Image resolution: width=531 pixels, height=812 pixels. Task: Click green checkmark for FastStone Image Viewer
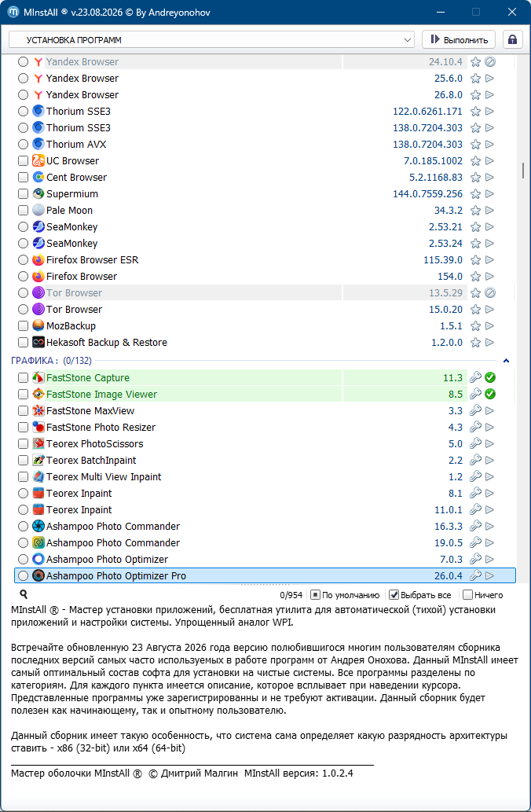490,395
